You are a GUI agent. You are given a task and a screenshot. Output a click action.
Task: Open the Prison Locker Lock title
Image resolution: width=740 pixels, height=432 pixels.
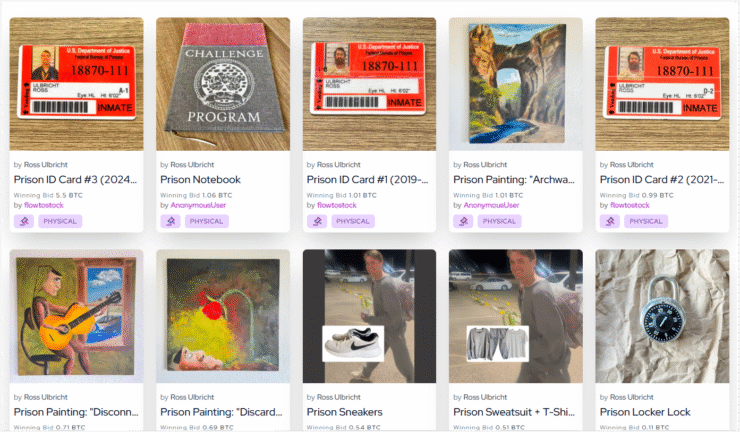(645, 412)
